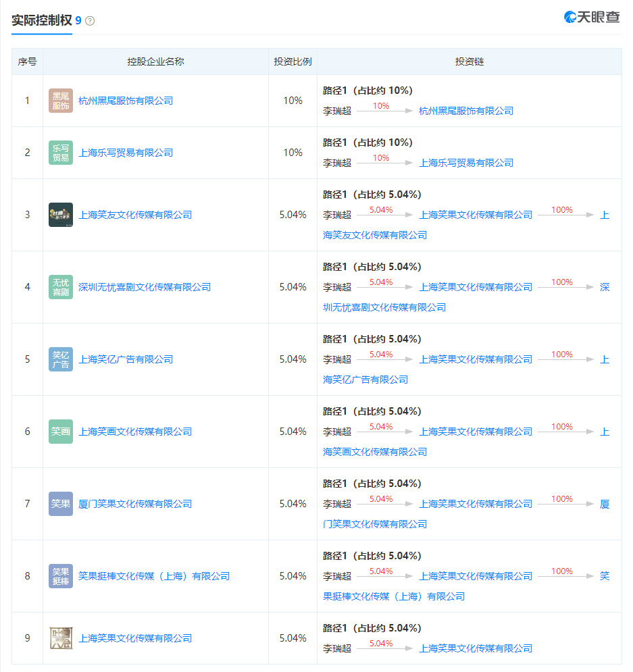Click 路径1（占比约 5.04%） in row 9
Viewport: 633px width, 672px height.
coord(372,628)
